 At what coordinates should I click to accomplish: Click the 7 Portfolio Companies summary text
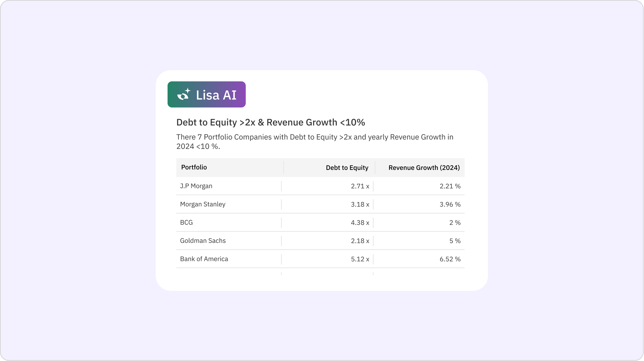(x=315, y=142)
